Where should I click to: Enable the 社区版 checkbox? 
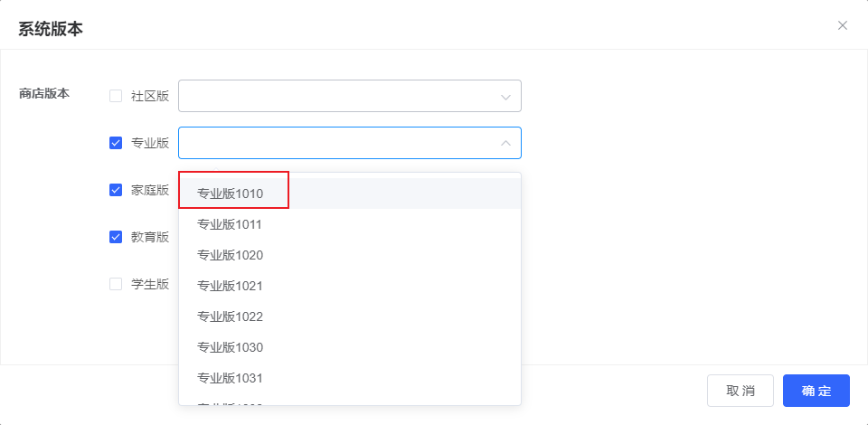pos(116,96)
